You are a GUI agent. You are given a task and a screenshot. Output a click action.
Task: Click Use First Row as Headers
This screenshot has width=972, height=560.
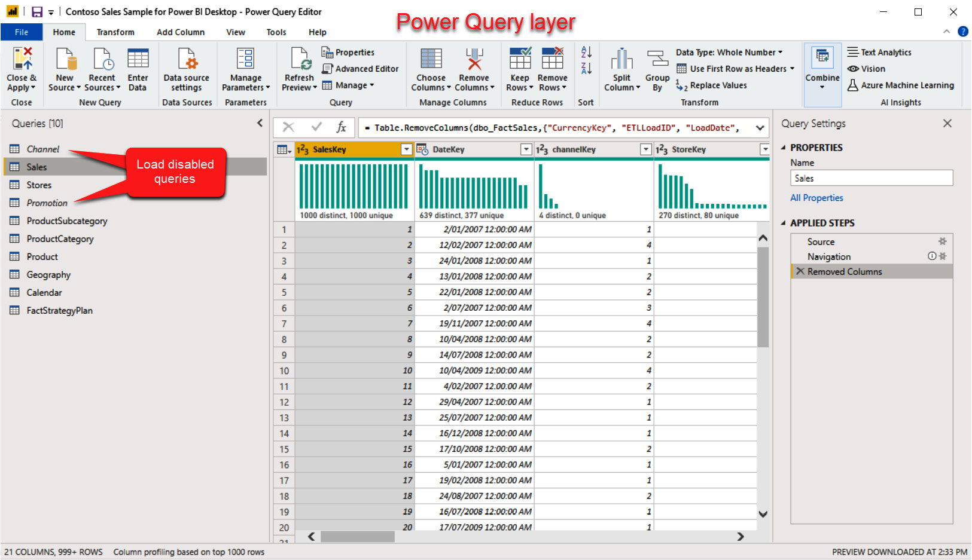tap(736, 69)
